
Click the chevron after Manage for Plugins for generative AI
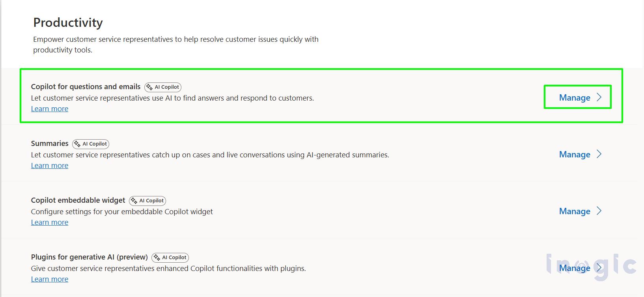[x=599, y=268]
